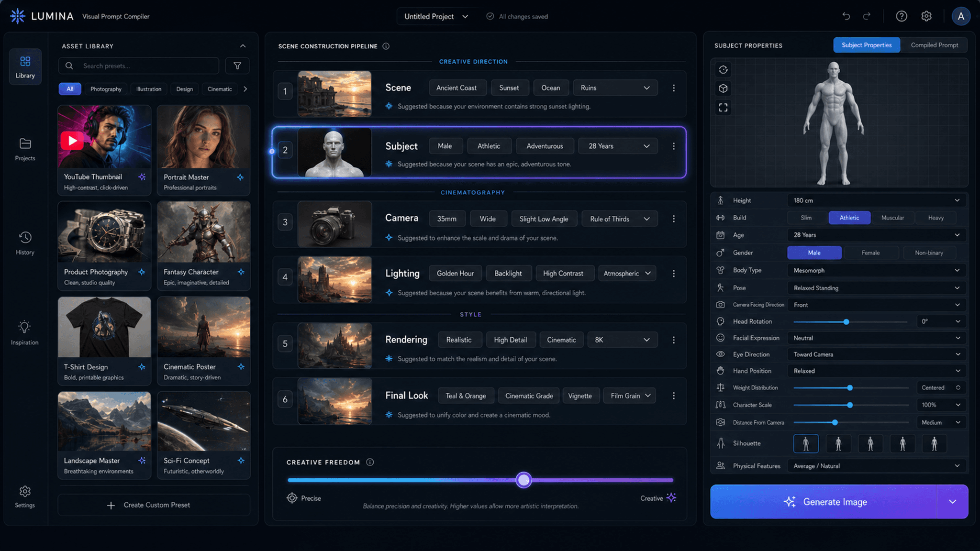The height and width of the screenshot is (551, 980).
Task: Open help via the question mark icon
Action: (x=902, y=16)
